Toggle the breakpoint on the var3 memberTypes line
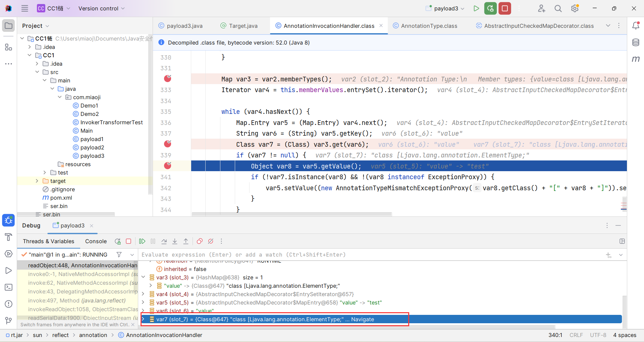This screenshot has height=342, width=644. pos(168,79)
